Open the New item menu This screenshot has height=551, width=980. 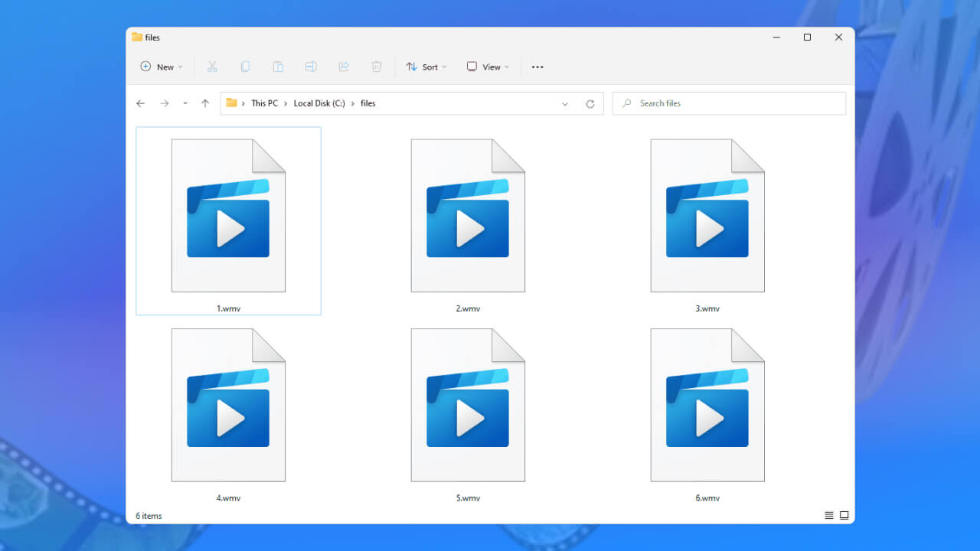pos(162,67)
